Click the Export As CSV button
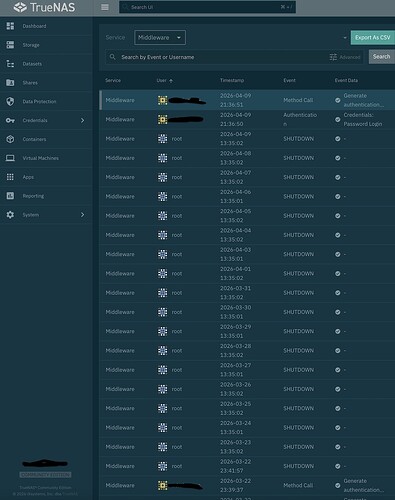 [373, 37]
